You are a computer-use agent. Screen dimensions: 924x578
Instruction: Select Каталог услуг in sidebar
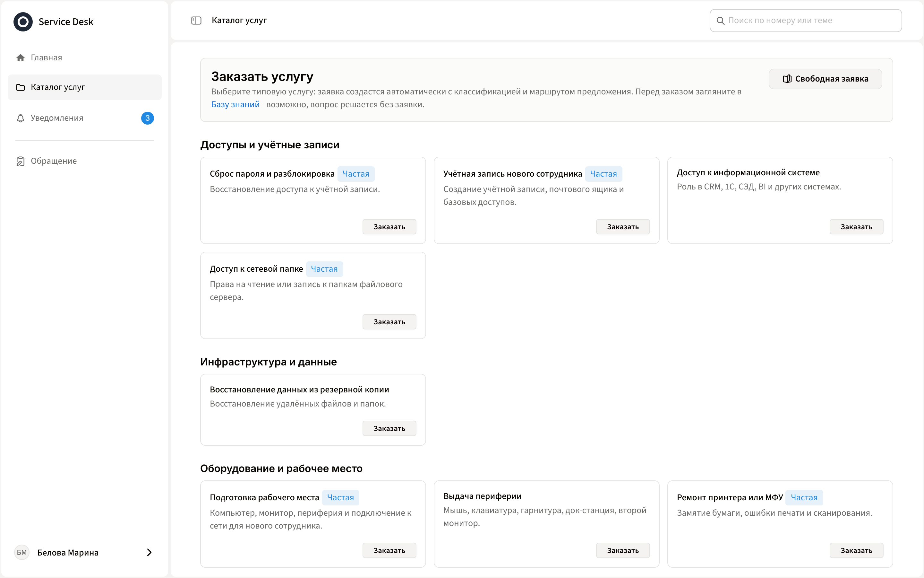(85, 87)
